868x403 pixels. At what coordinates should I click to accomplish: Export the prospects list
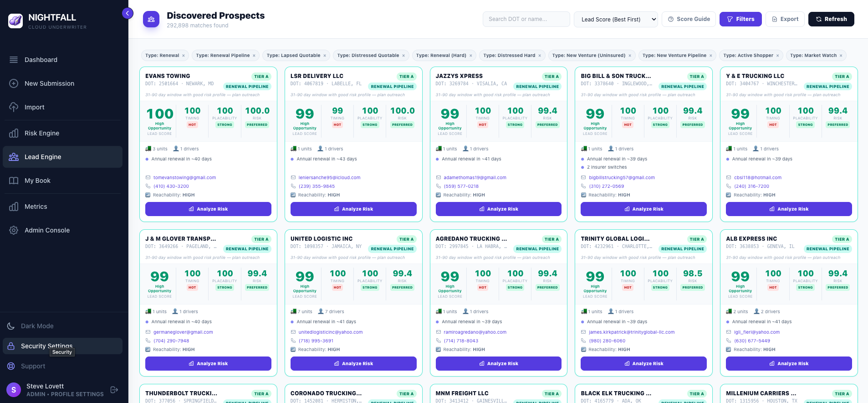coord(785,19)
